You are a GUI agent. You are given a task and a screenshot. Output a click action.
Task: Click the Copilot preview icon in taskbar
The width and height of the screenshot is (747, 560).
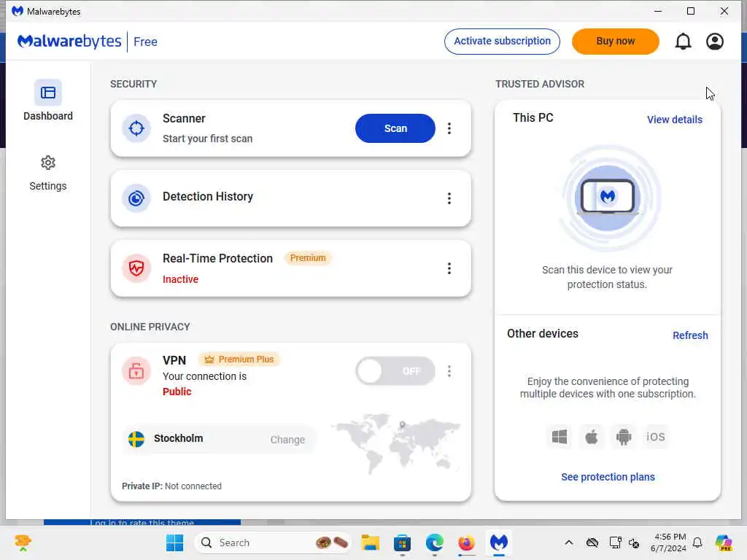click(x=723, y=542)
